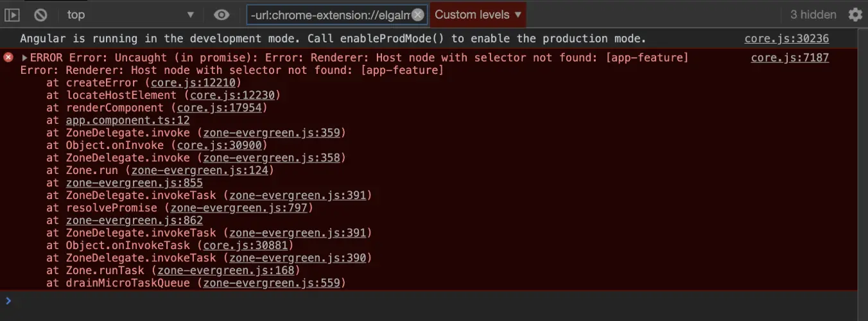Expand the ERROR Error message triangle
Screen dimensions: 868x321
tap(25, 58)
